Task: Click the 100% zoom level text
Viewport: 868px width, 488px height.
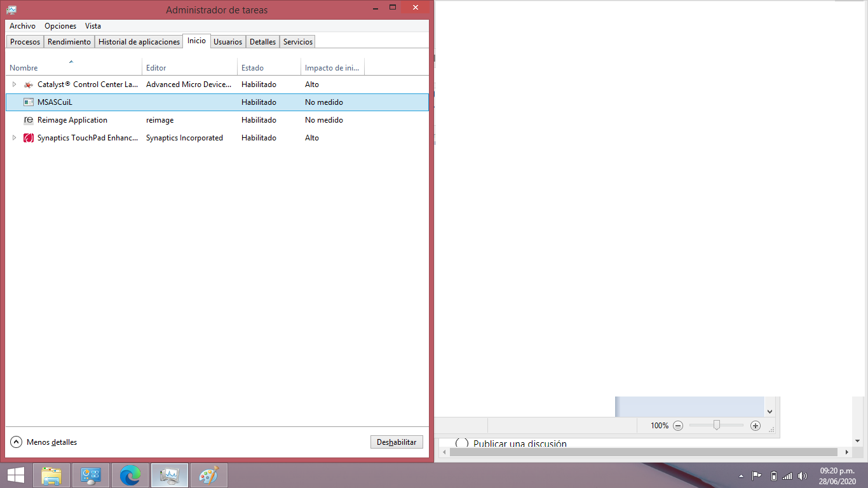Action: pyautogui.click(x=660, y=426)
